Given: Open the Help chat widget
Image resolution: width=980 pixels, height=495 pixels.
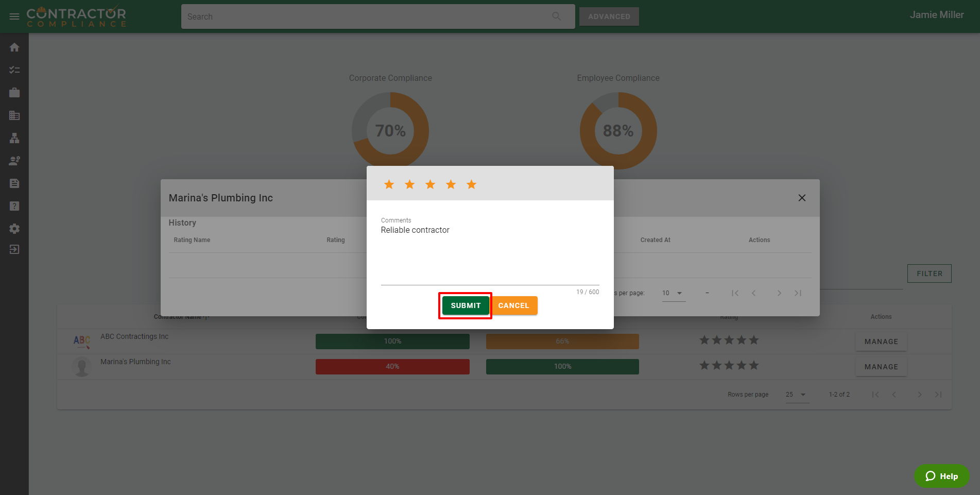Looking at the screenshot, I should (941, 476).
